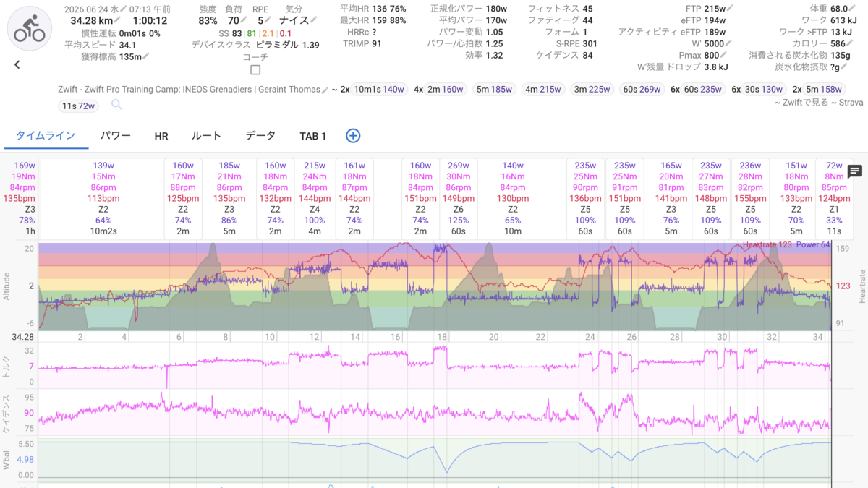The height and width of the screenshot is (488, 868).
Task: Edit FTP 215w with the pencil icon
Action: pos(730,9)
